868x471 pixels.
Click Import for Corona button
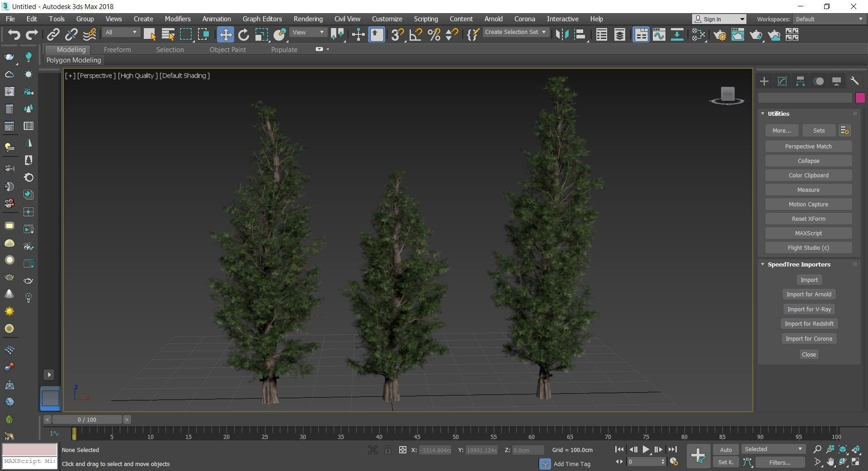tap(809, 338)
